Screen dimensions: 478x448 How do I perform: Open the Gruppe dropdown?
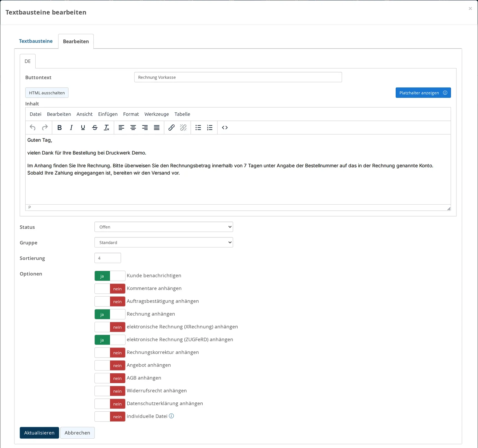click(x=164, y=242)
